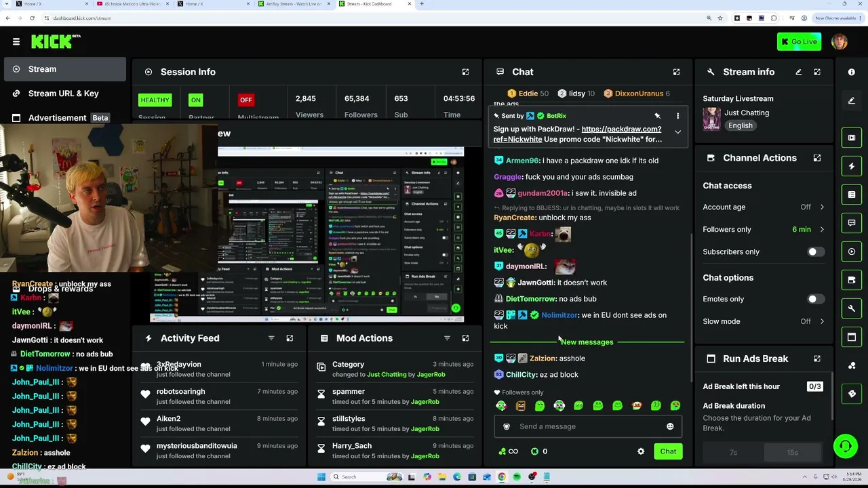The height and width of the screenshot is (488, 868).
Task: Open chat settings gear
Action: 641,451
